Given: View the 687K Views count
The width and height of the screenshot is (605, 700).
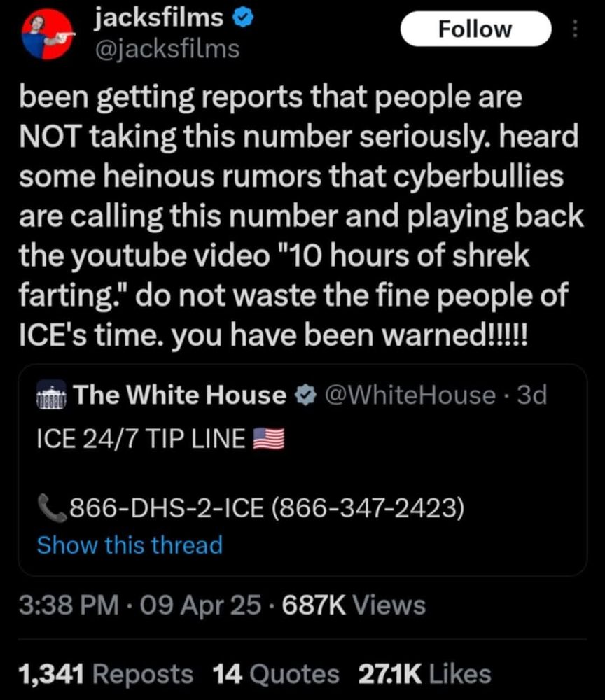Looking at the screenshot, I should (354, 605).
